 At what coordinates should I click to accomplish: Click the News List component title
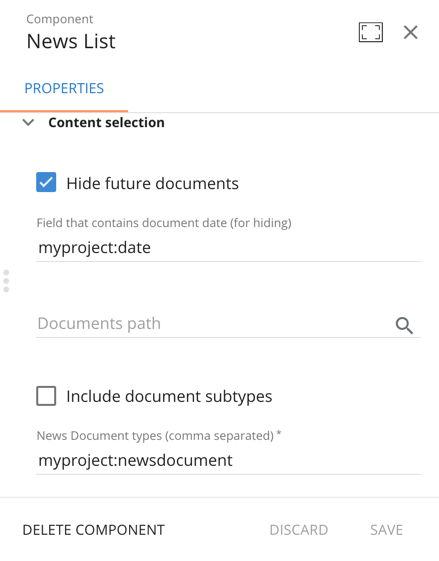[x=71, y=41]
